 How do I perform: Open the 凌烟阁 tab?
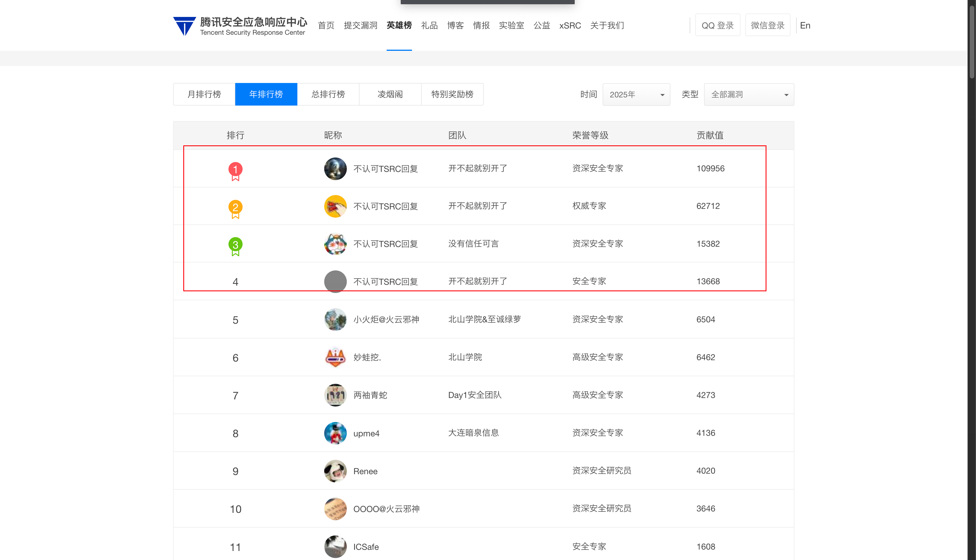click(x=390, y=94)
